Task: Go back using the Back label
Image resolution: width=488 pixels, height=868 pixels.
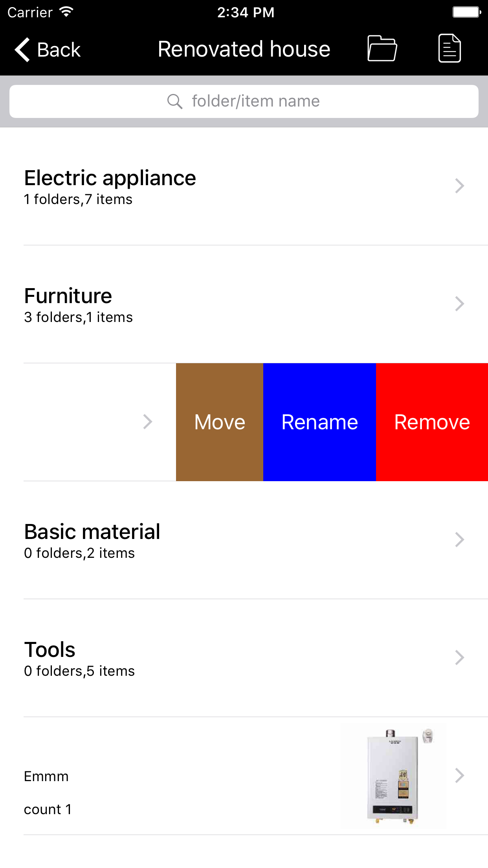Action: coord(59,50)
